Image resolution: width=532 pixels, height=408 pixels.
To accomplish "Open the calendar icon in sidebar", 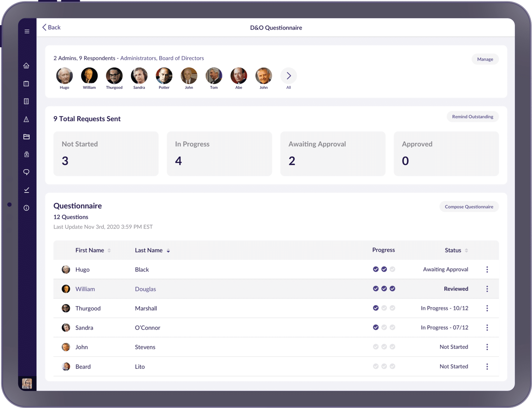I will click(26, 84).
